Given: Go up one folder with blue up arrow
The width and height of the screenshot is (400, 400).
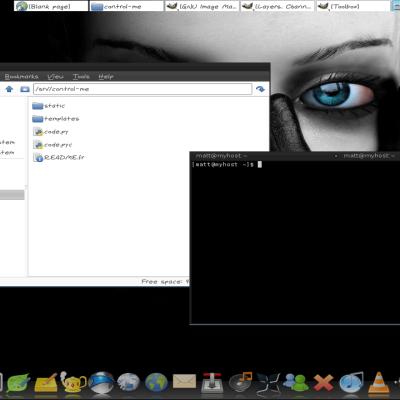Looking at the screenshot, I should 9,89.
